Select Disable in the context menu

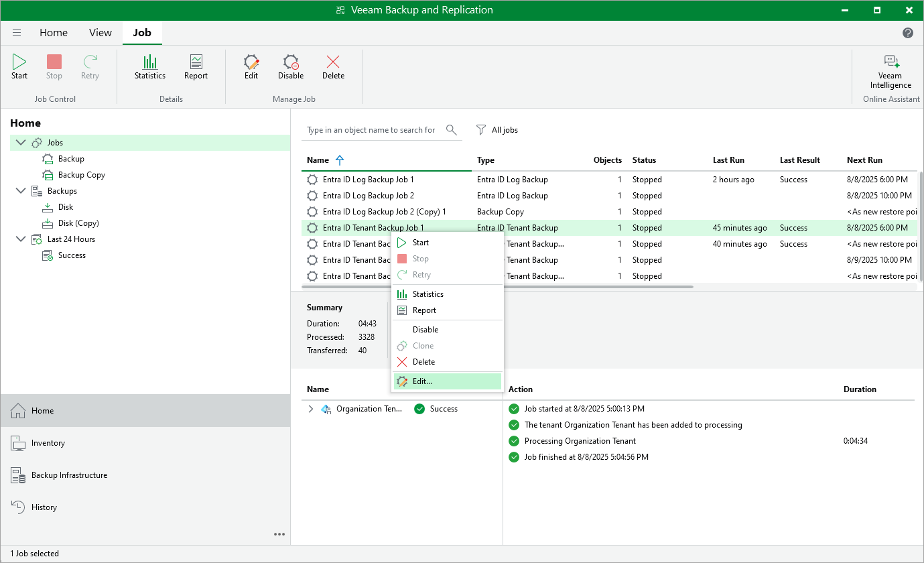(425, 330)
